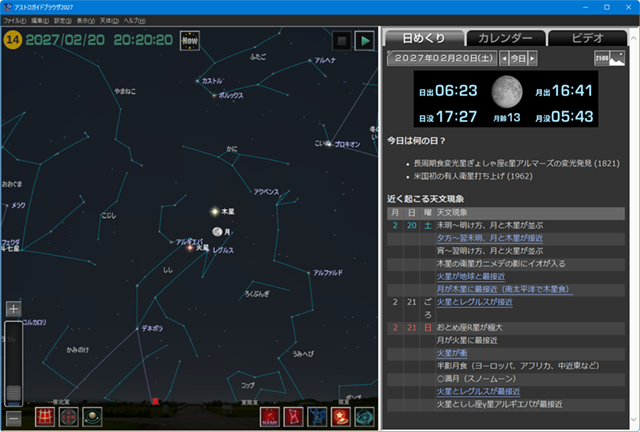The width and height of the screenshot is (640, 432).
Task: Click the date field 2027年02月20日(土)
Action: (442, 58)
